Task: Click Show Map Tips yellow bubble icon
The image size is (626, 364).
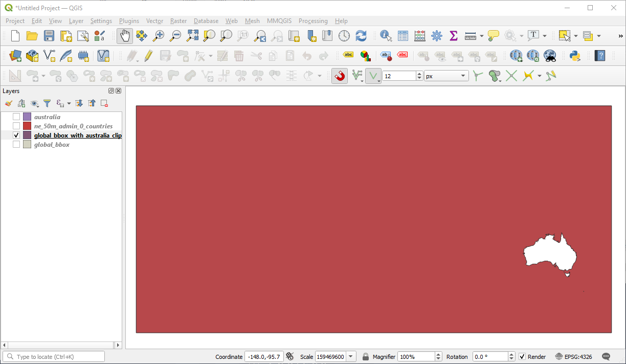Action: pos(493,36)
